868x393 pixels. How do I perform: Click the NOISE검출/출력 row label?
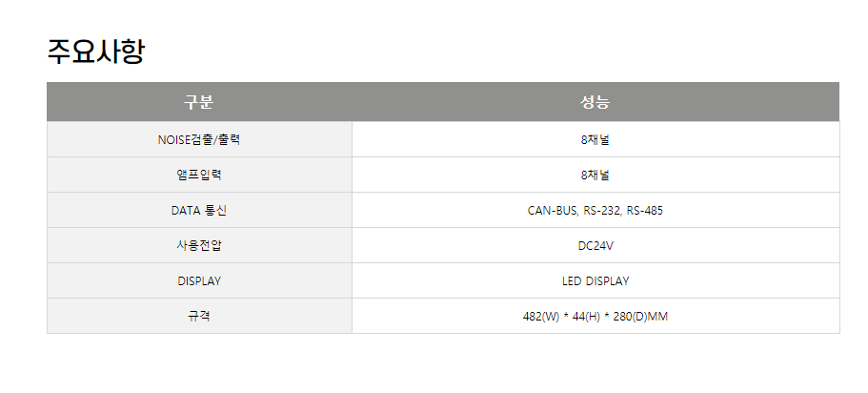tap(199, 139)
